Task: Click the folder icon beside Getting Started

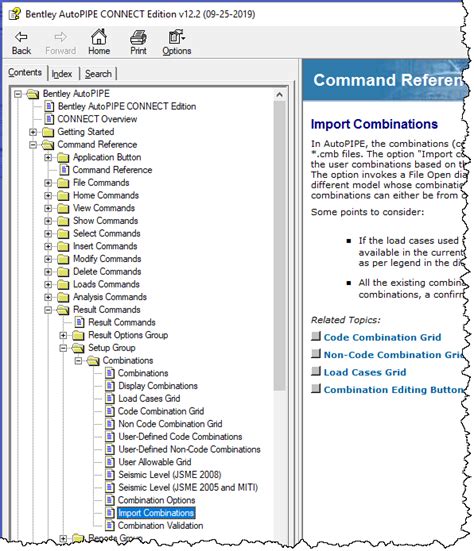Action: click(x=48, y=132)
